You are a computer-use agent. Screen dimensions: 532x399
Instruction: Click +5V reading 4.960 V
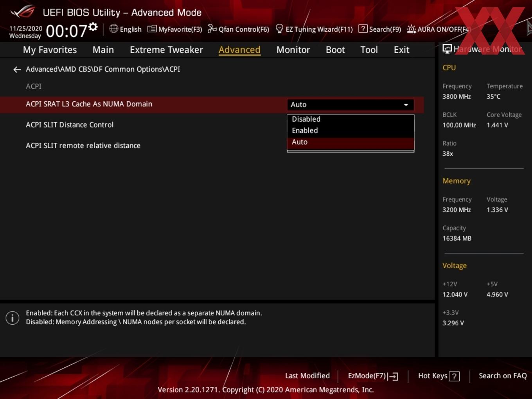497,295
